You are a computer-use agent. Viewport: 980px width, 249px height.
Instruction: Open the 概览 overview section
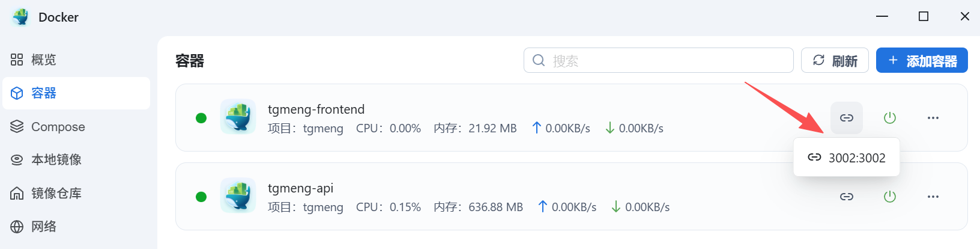tap(76, 60)
